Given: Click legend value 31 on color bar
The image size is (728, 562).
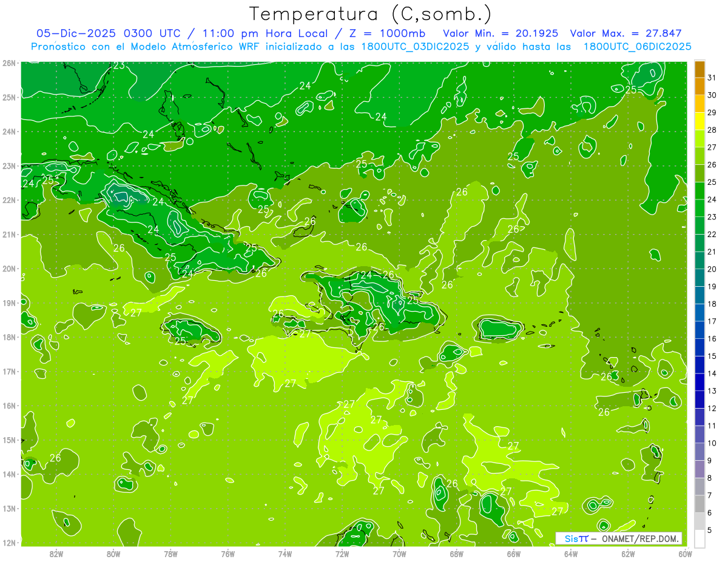Looking at the screenshot, I should point(712,78).
